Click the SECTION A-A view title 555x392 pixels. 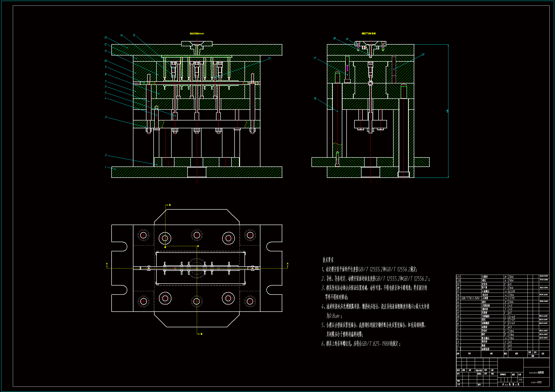click(197, 34)
